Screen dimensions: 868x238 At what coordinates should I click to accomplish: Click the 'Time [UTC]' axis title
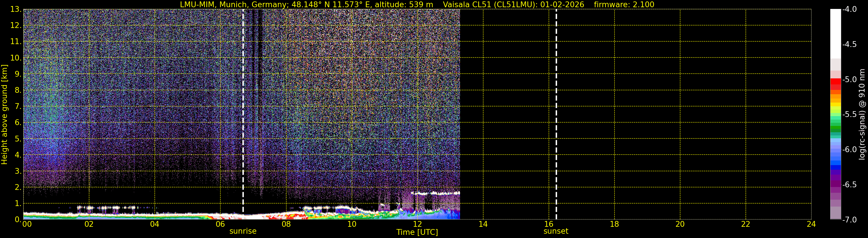[x=417, y=232]
